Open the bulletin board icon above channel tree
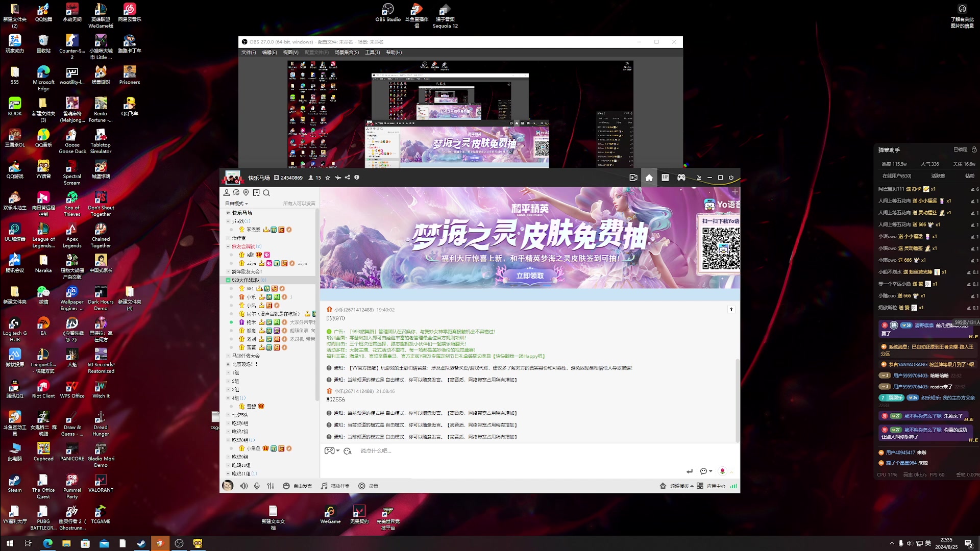980x551 pixels. click(256, 192)
